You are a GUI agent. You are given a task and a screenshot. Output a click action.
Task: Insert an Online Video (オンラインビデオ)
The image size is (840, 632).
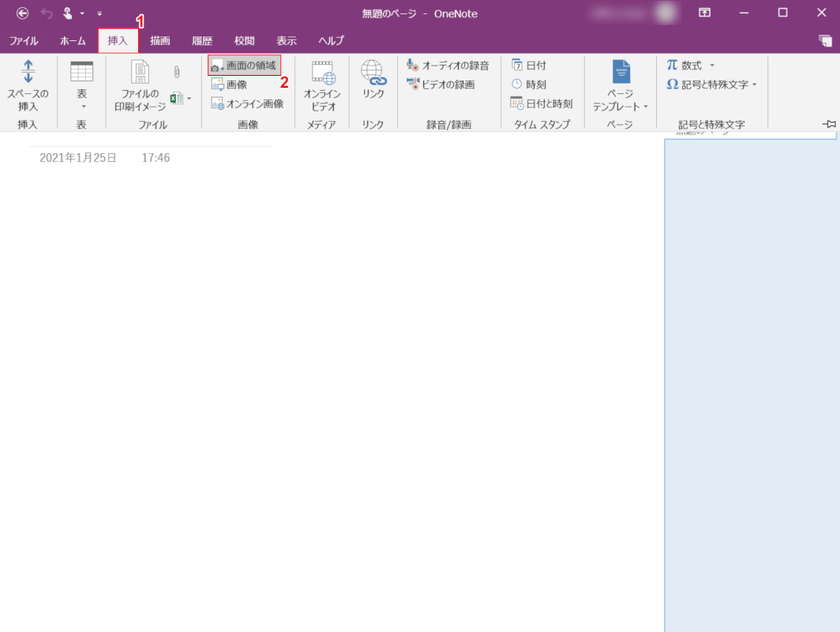click(x=322, y=84)
